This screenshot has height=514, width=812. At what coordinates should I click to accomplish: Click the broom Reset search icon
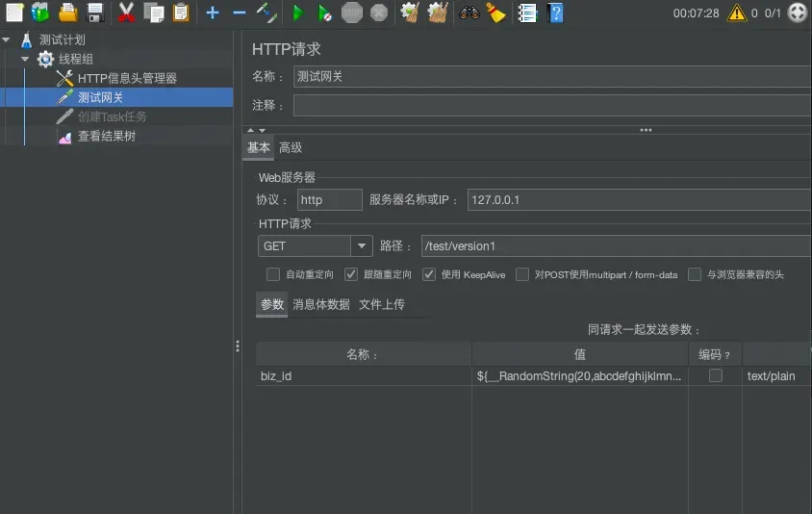click(x=496, y=13)
